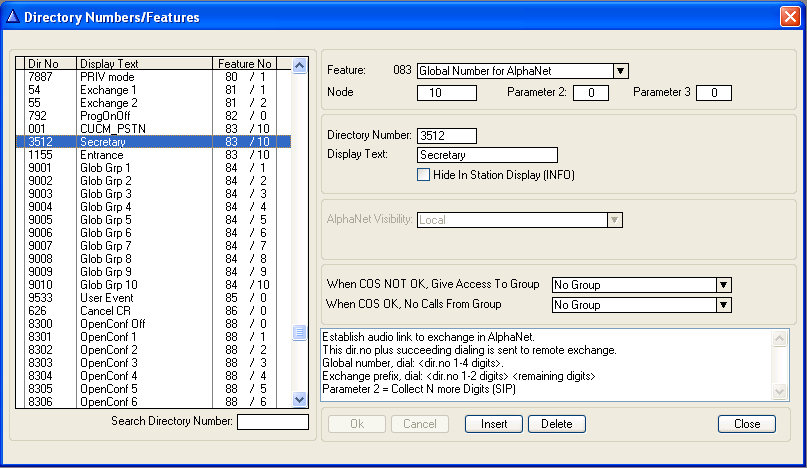Click the Node input field
The height and width of the screenshot is (468, 807).
coord(446,93)
